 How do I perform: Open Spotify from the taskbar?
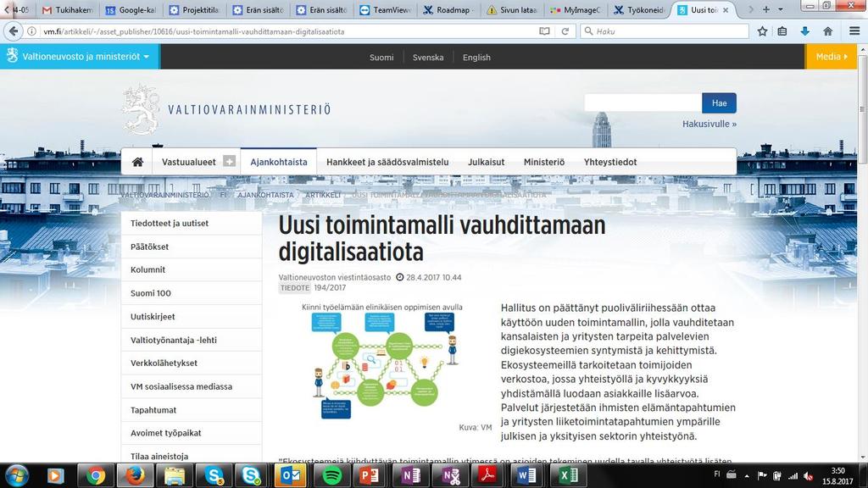coord(331,476)
